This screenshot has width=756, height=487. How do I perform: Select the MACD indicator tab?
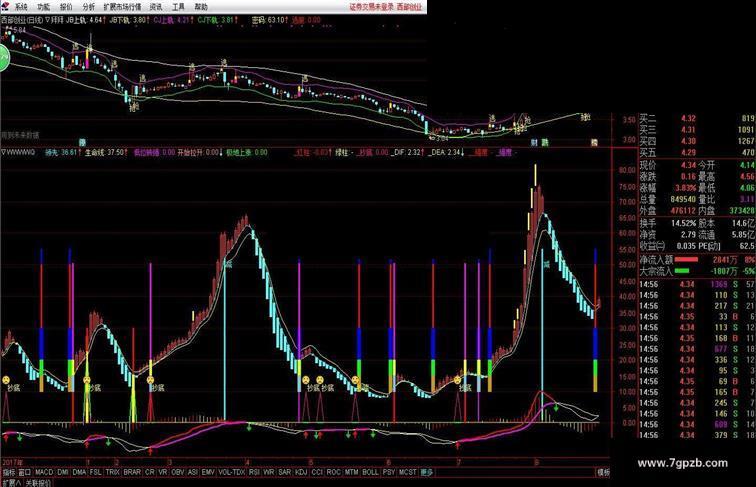pos(44,472)
